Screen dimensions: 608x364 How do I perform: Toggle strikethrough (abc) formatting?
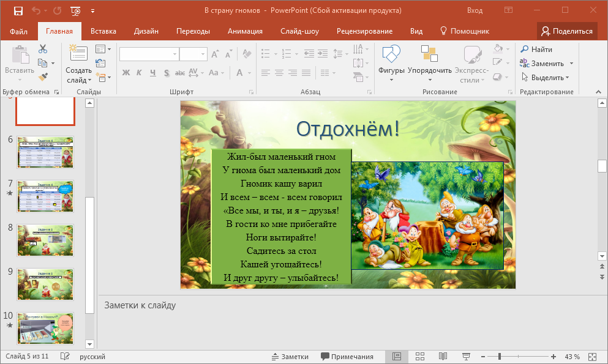coord(180,72)
